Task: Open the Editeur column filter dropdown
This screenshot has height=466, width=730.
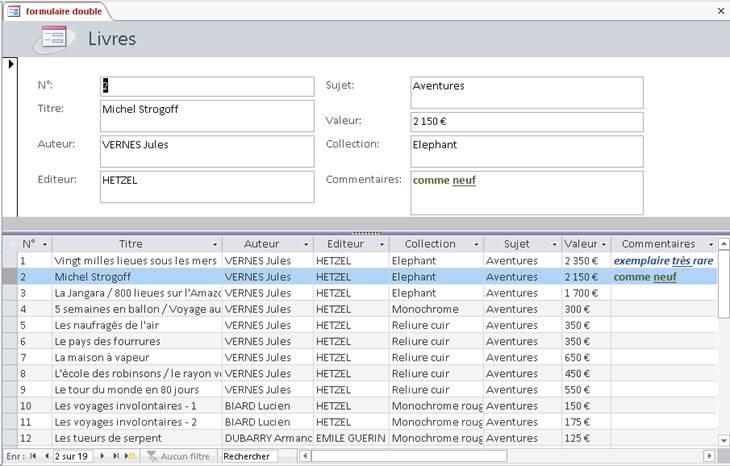Action: pyautogui.click(x=382, y=244)
